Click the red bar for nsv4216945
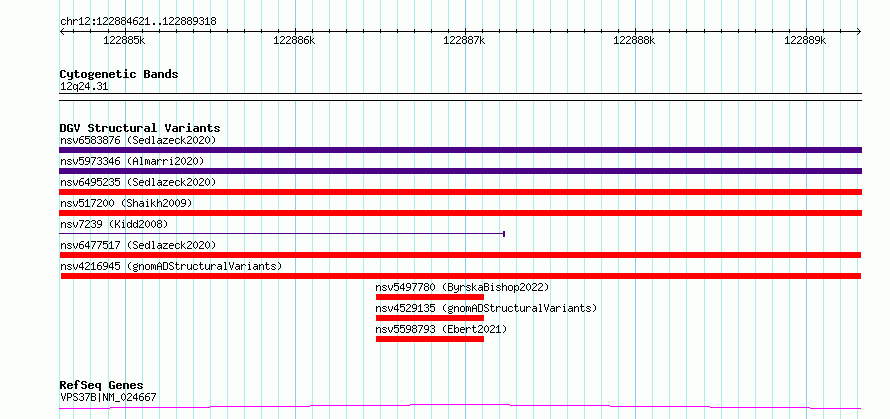Image resolution: width=890 pixels, height=419 pixels. 461,276
